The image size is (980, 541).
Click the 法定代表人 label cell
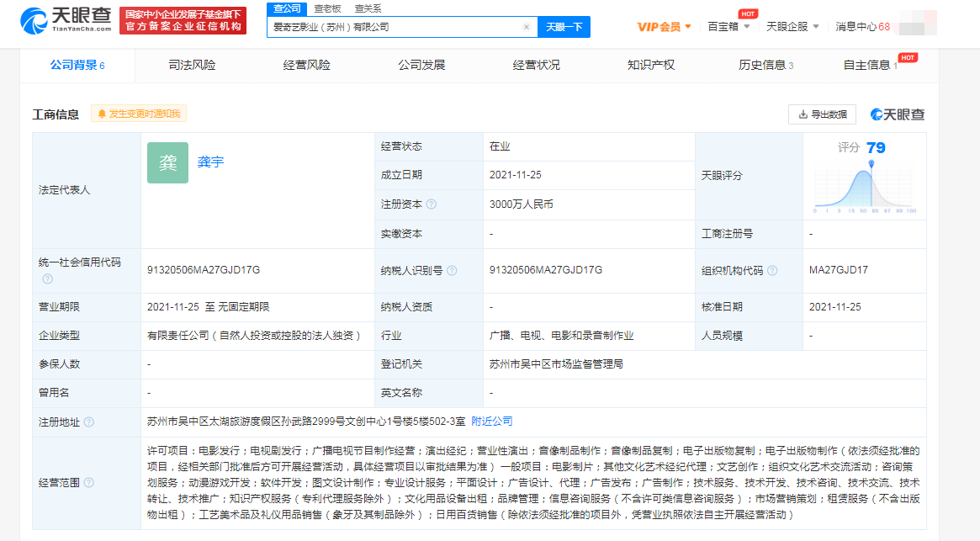tap(87, 190)
